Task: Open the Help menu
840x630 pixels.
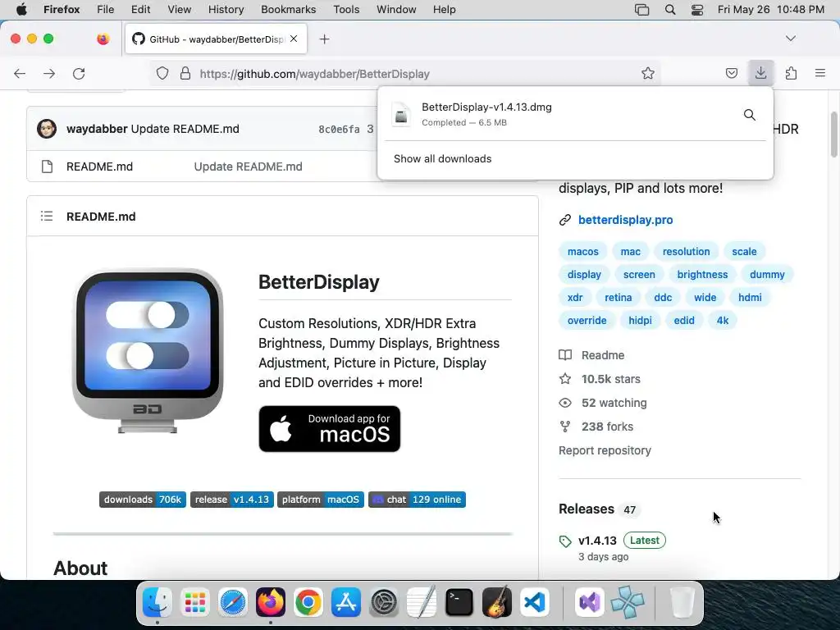Action: pos(444,10)
